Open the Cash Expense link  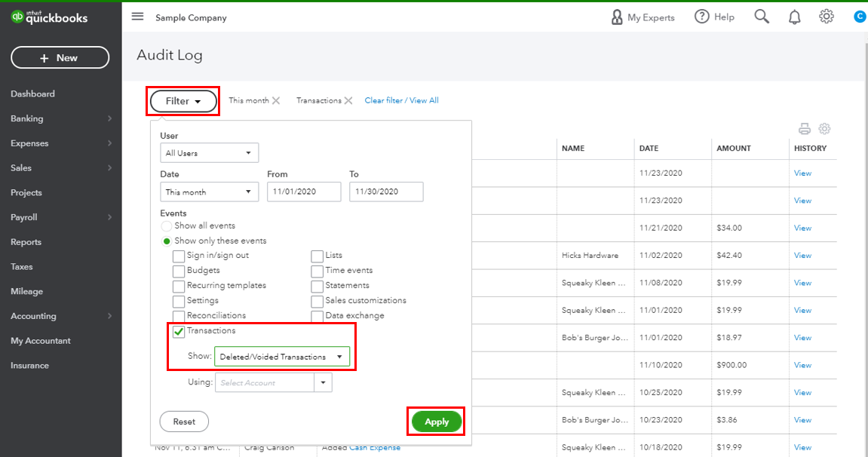tap(375, 448)
